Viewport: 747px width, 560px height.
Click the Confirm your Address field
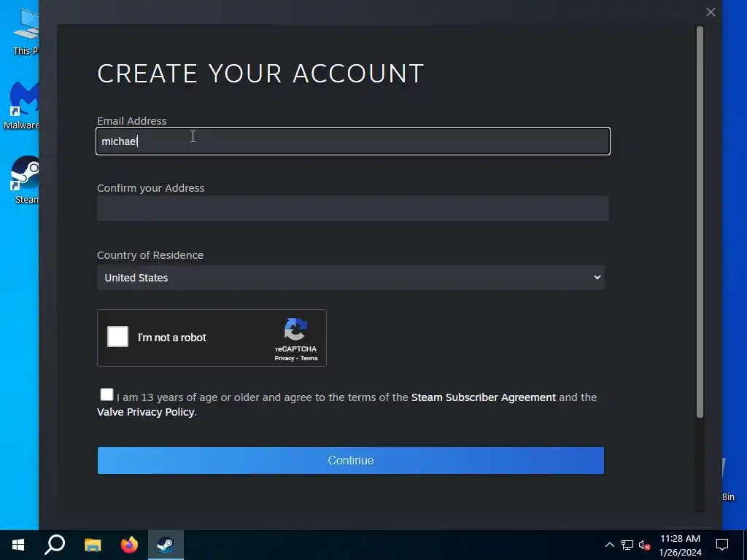pos(352,208)
